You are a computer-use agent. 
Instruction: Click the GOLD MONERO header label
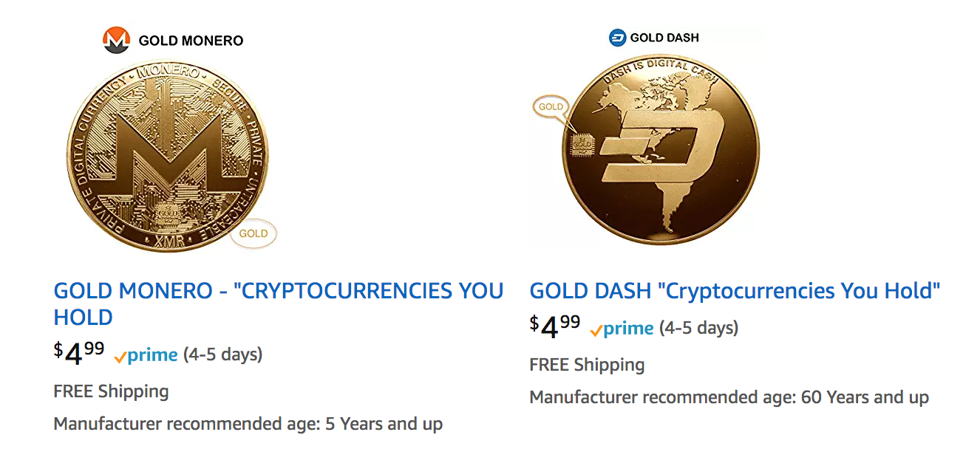[191, 41]
